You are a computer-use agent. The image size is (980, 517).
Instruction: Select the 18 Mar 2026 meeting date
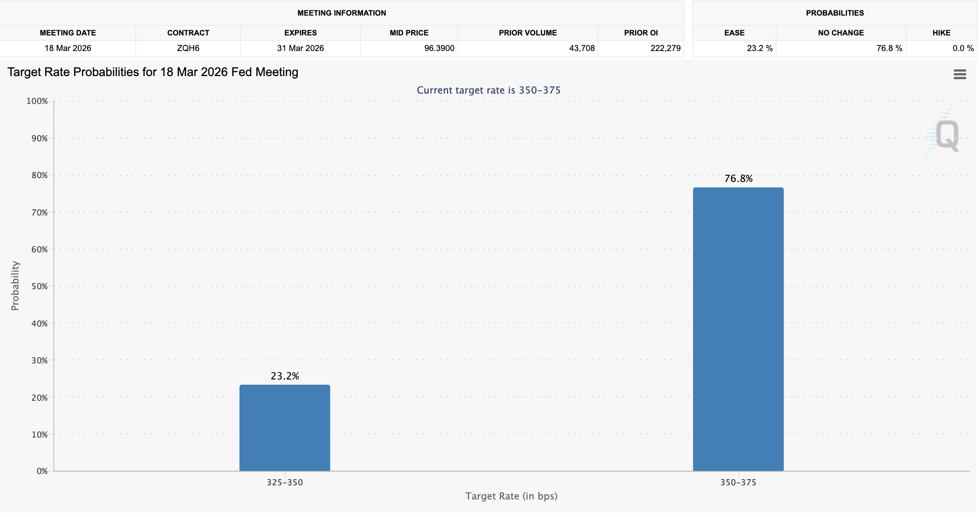[68, 48]
